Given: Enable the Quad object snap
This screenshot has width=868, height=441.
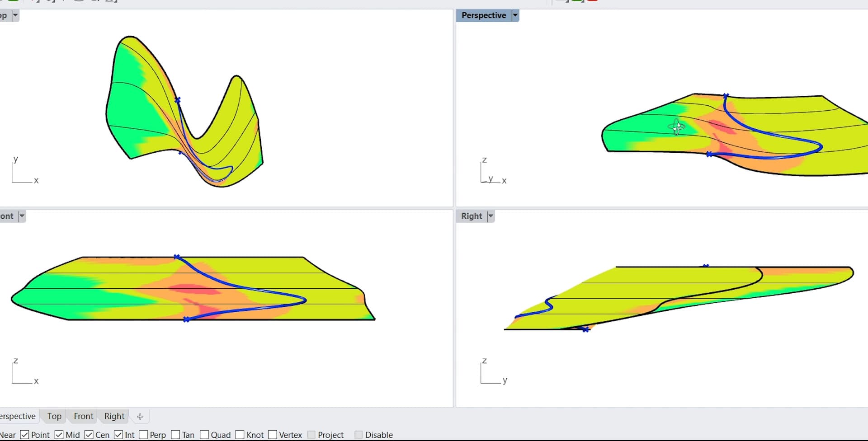Looking at the screenshot, I should (204, 435).
